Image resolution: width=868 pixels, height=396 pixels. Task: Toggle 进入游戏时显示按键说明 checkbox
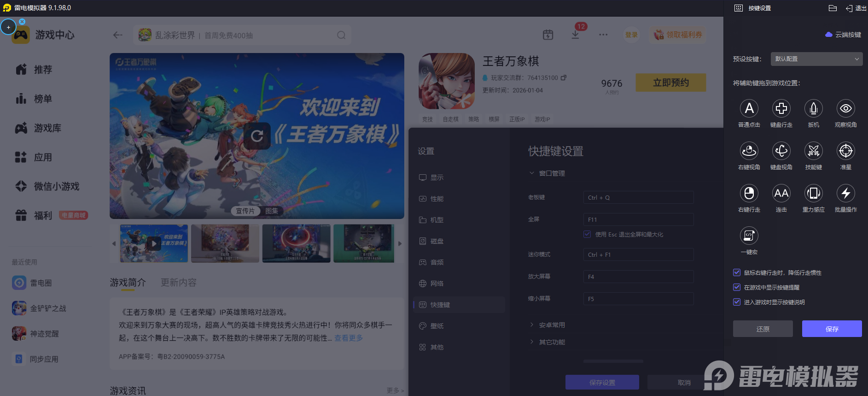click(737, 302)
